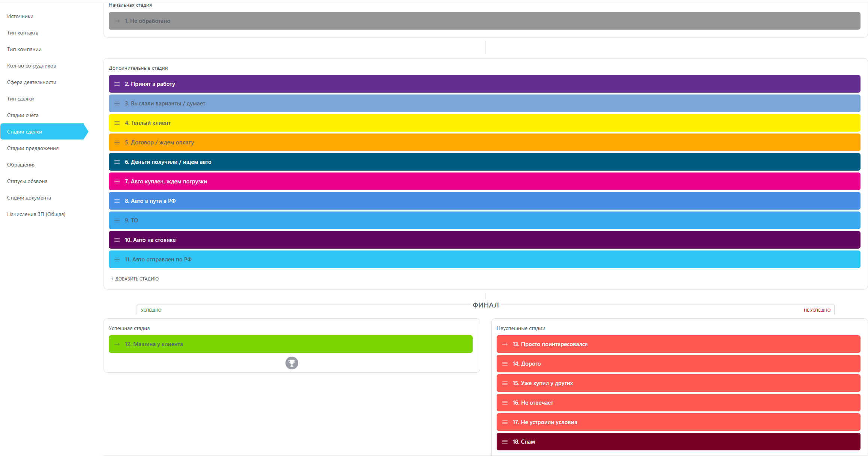Viewport: 868px width, 456px height.
Task: Click the drag handle on '4. Теплый клиент'
Action: click(x=117, y=123)
